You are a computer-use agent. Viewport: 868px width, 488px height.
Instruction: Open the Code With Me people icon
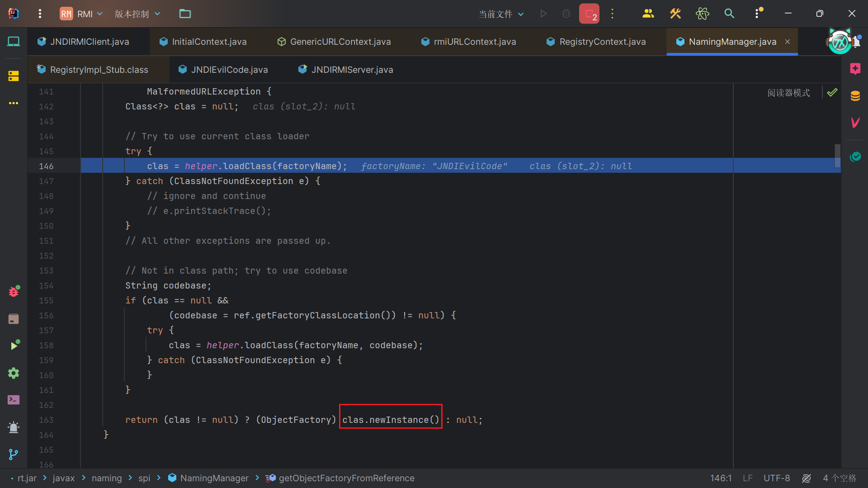pyautogui.click(x=648, y=14)
